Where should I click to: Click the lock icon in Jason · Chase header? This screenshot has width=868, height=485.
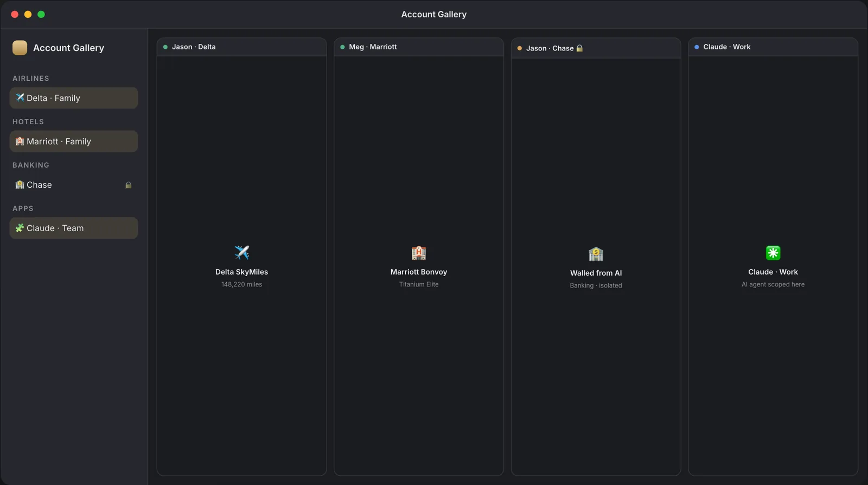(x=579, y=48)
